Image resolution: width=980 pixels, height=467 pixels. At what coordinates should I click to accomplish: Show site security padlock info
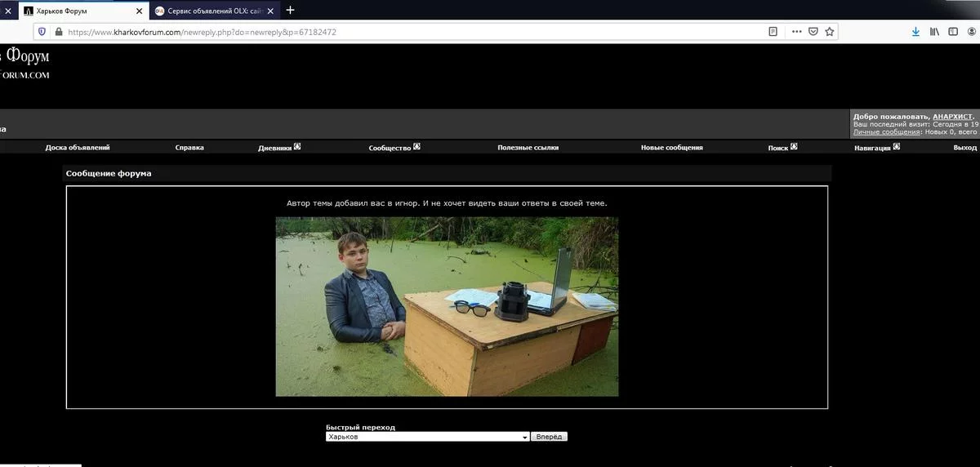(x=58, y=32)
